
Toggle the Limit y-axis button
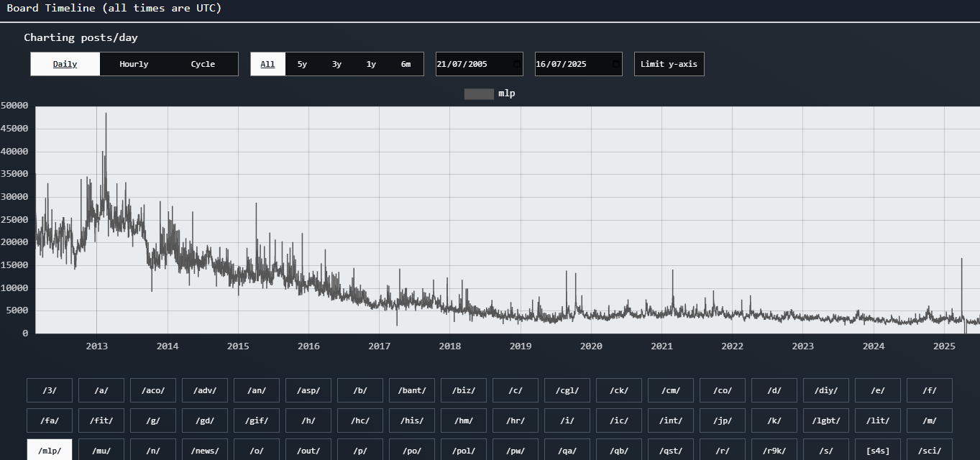pos(669,64)
